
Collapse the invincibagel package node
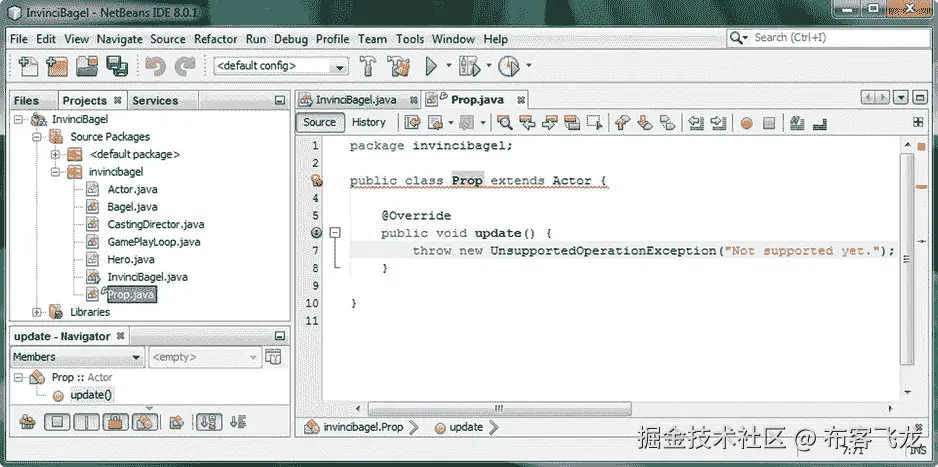56,172
